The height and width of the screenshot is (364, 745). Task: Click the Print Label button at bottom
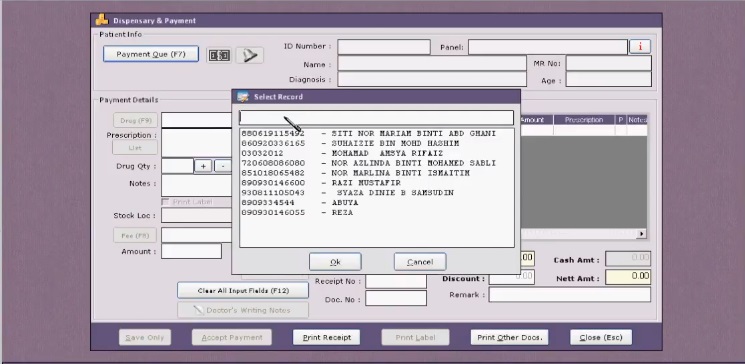pos(415,337)
